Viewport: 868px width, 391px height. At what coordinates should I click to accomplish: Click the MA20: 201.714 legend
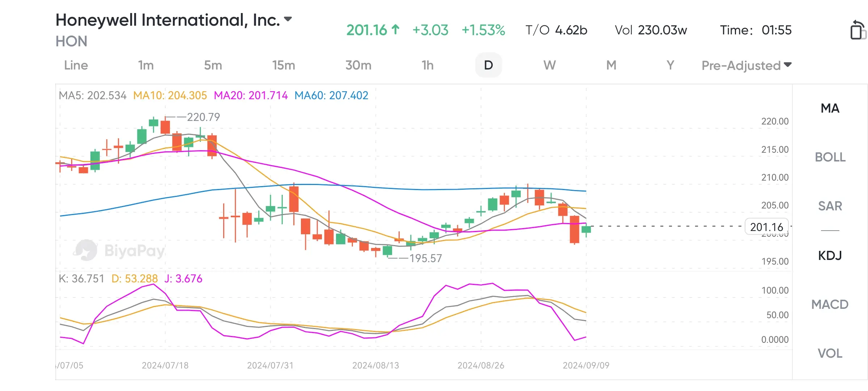tap(251, 96)
